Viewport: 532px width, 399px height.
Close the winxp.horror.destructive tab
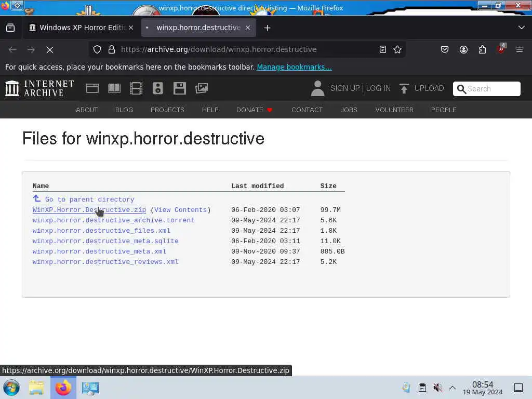pyautogui.click(x=248, y=28)
